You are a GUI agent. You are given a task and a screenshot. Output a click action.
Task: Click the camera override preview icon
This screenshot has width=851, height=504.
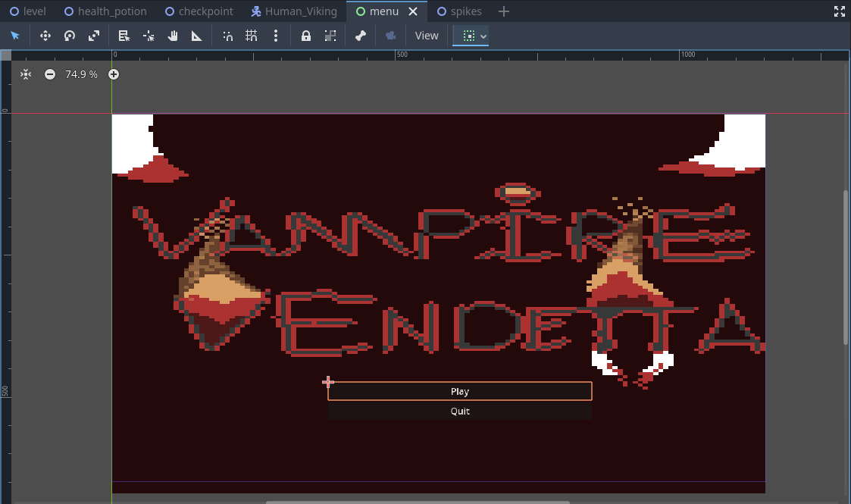click(391, 36)
